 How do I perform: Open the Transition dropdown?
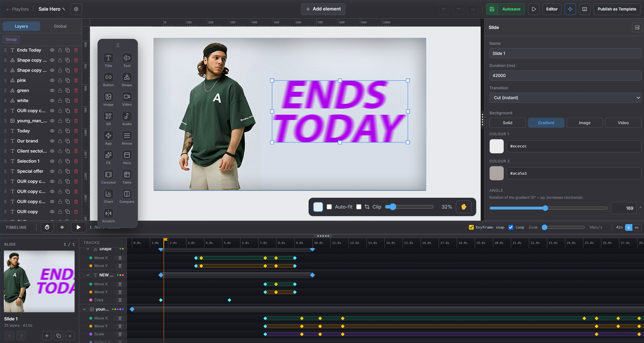coord(565,98)
